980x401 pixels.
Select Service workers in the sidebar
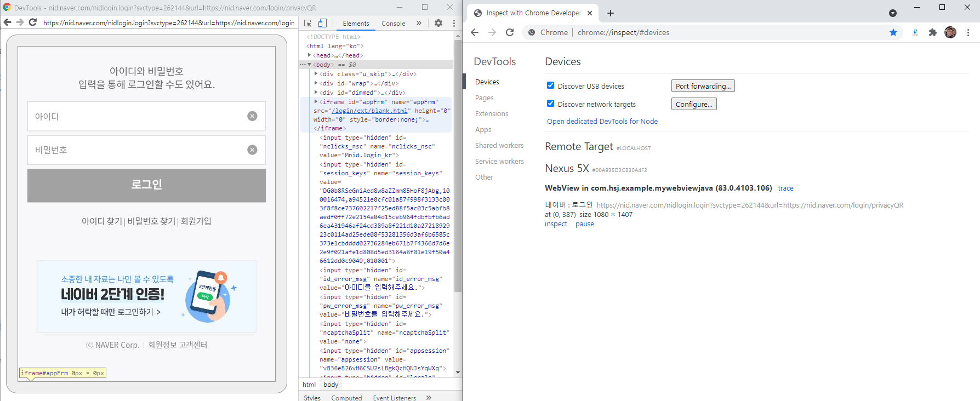pos(499,162)
